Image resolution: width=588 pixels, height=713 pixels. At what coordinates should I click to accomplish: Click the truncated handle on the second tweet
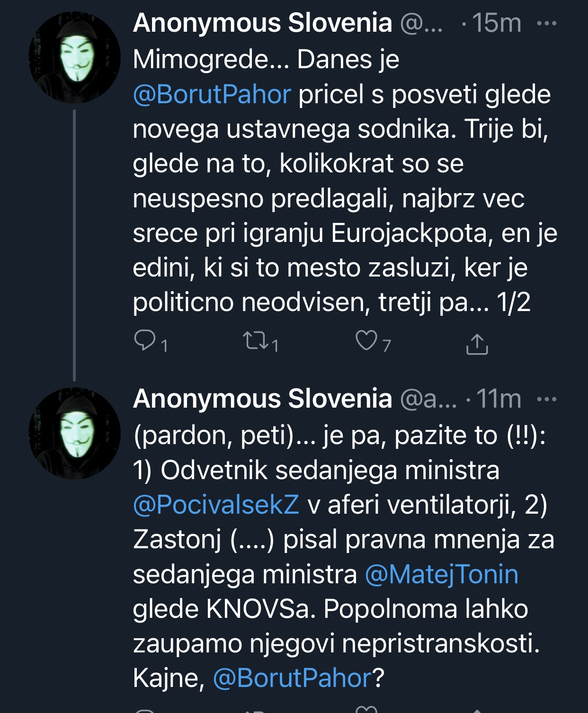428,399
